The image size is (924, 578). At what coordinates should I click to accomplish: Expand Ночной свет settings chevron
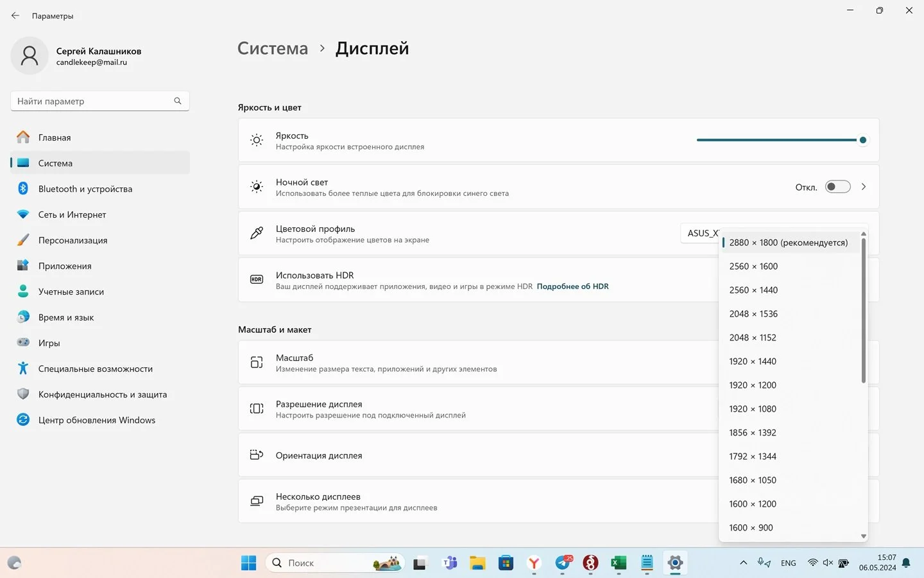point(864,187)
